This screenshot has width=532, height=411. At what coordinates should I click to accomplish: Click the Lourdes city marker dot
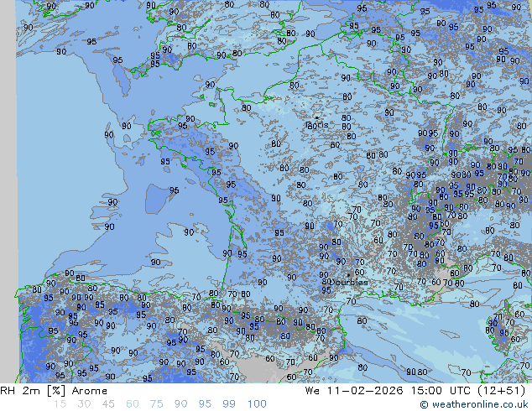pyautogui.click(x=348, y=274)
